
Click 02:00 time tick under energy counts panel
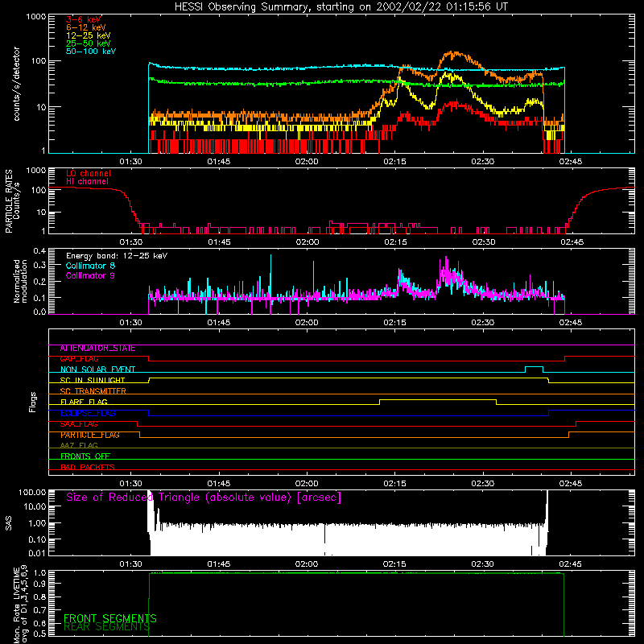pyautogui.click(x=307, y=162)
